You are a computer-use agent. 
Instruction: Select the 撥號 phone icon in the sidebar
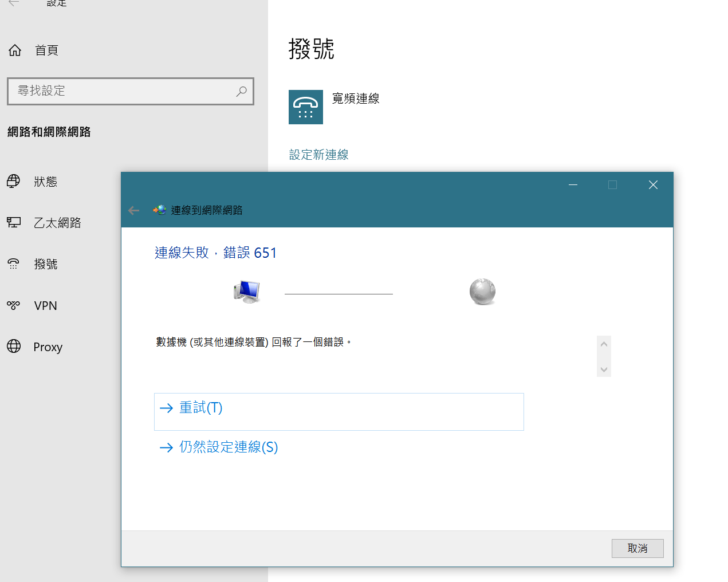[x=13, y=264]
